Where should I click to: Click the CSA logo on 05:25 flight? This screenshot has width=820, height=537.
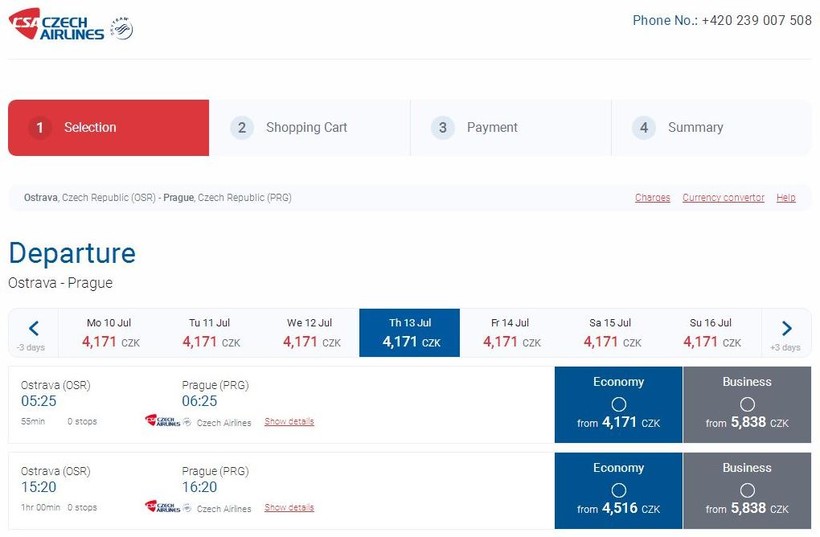coord(163,422)
